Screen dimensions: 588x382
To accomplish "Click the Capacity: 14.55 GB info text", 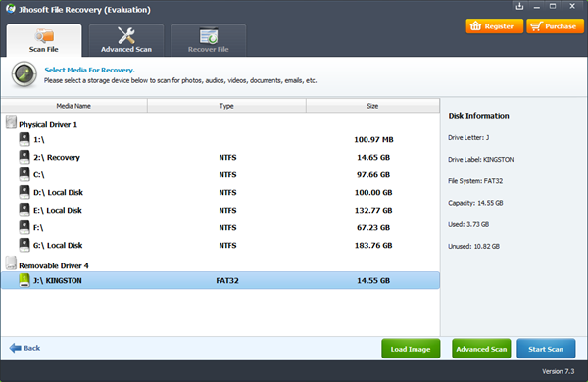I will pyautogui.click(x=475, y=203).
